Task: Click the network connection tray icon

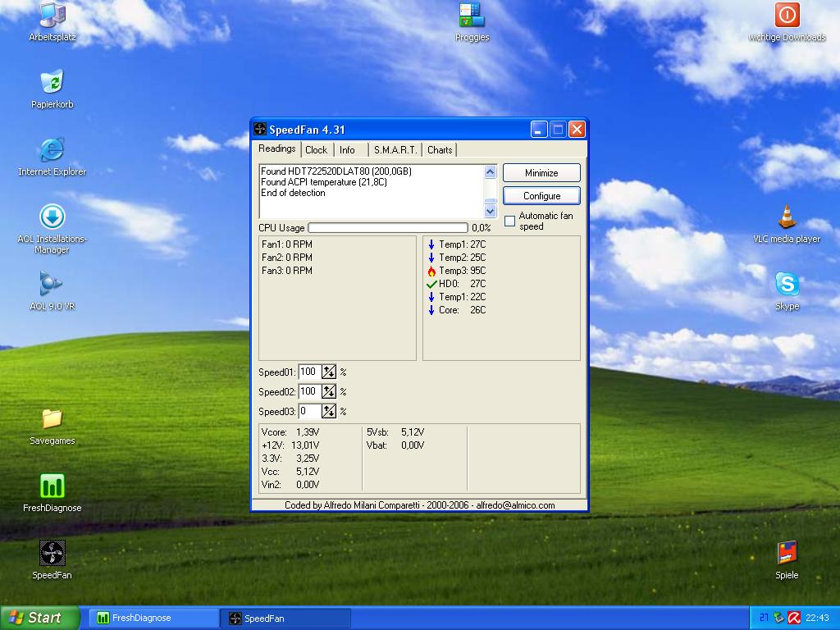Action: (779, 619)
